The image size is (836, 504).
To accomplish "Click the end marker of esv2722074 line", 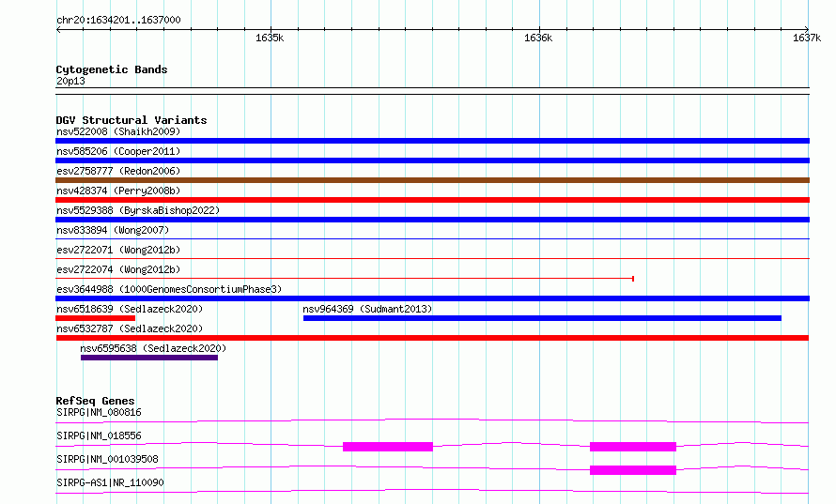I will 633,279.
